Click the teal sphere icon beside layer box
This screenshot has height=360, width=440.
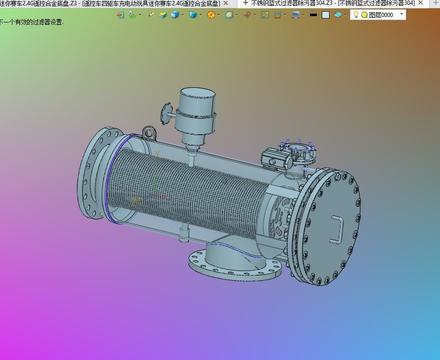pos(338,15)
